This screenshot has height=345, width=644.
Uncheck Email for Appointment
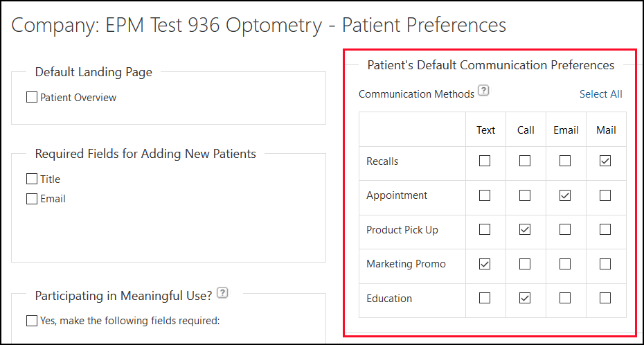(565, 195)
